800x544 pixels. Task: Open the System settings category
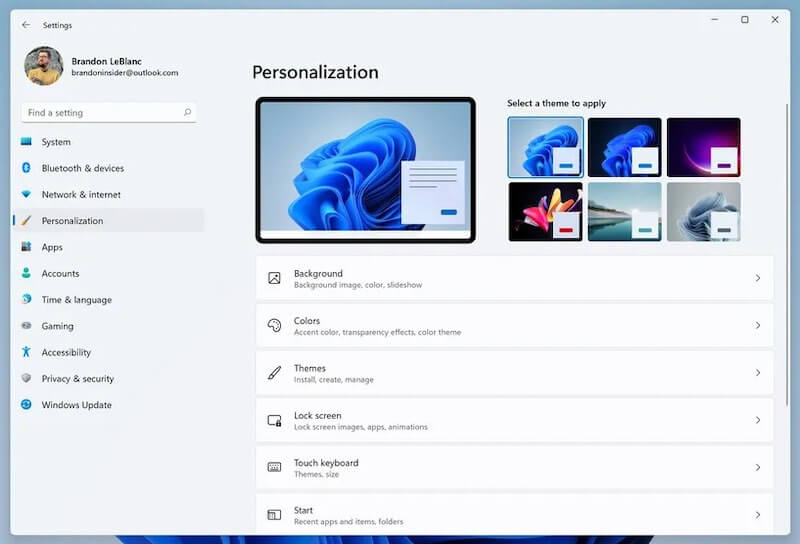click(x=56, y=142)
